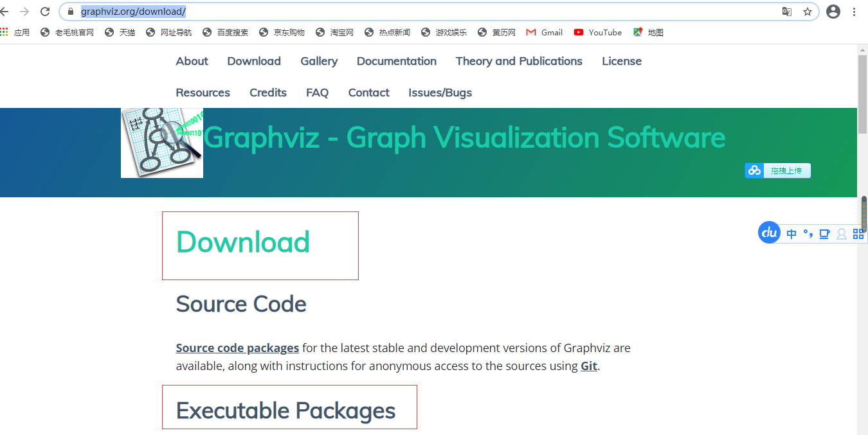Click the 'Graphviz - Graph Visualization Software' title

click(x=464, y=138)
